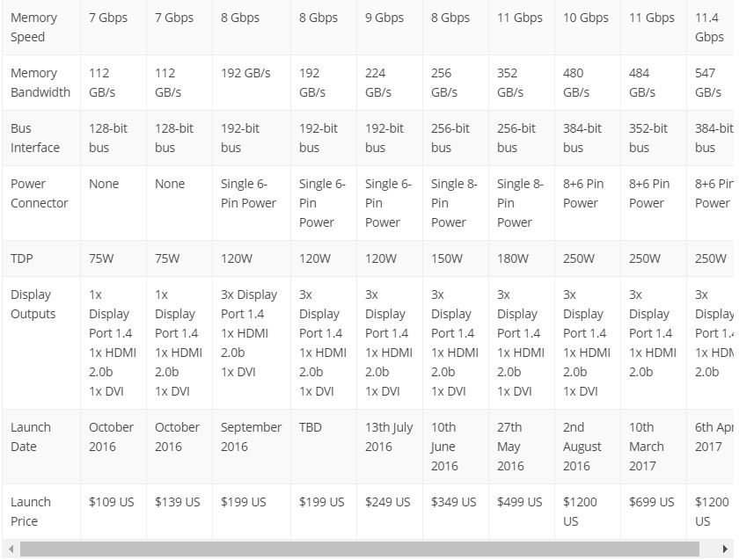Click the September 2016 launch date cell

251,437
